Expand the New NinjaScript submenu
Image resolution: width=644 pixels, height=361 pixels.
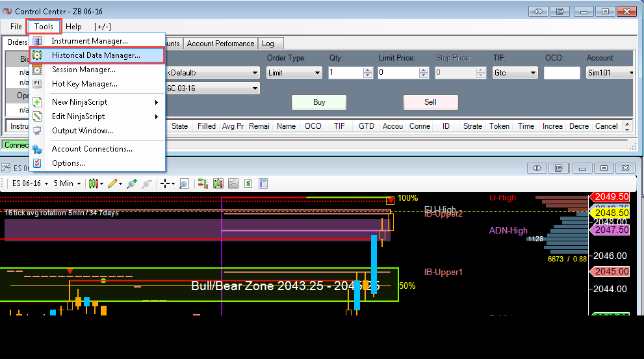[x=97, y=102]
